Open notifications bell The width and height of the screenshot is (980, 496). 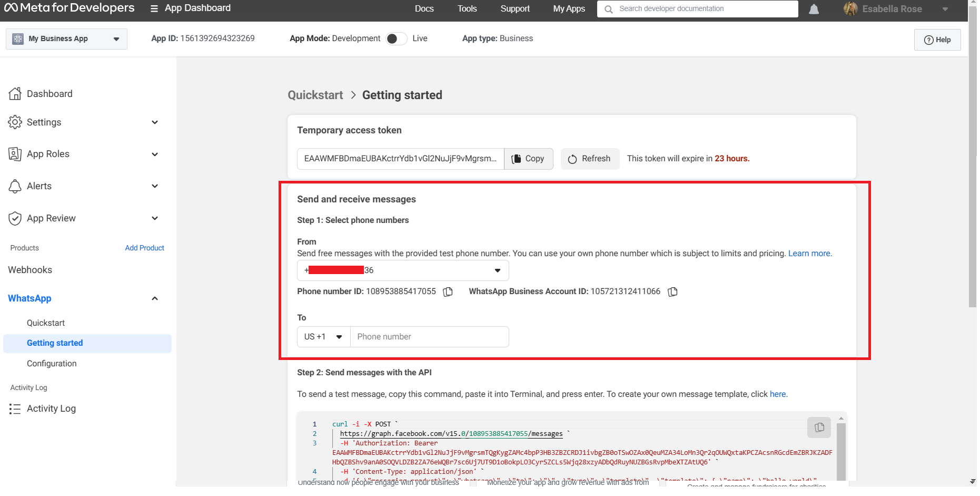click(x=814, y=9)
